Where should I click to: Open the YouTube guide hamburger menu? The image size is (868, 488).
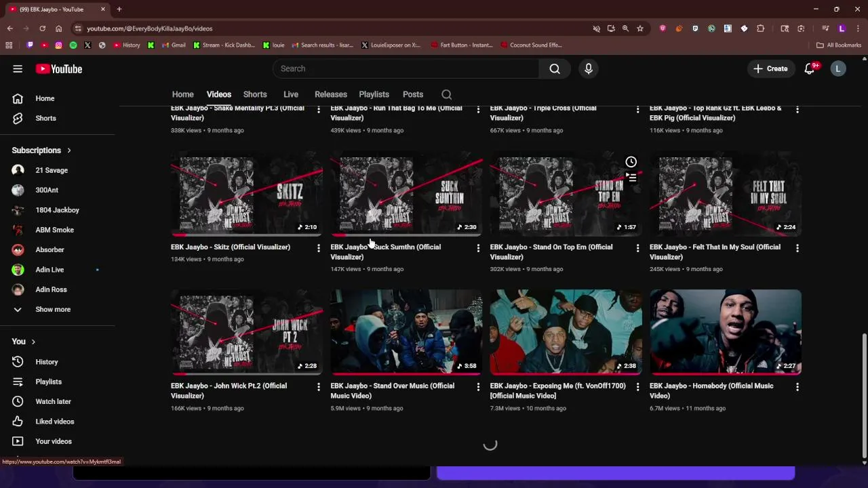point(18,68)
